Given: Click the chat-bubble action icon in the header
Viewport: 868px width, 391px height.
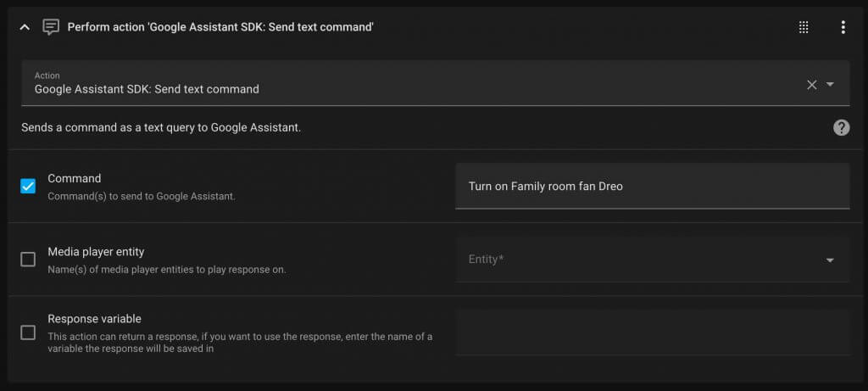Looking at the screenshot, I should 51,27.
